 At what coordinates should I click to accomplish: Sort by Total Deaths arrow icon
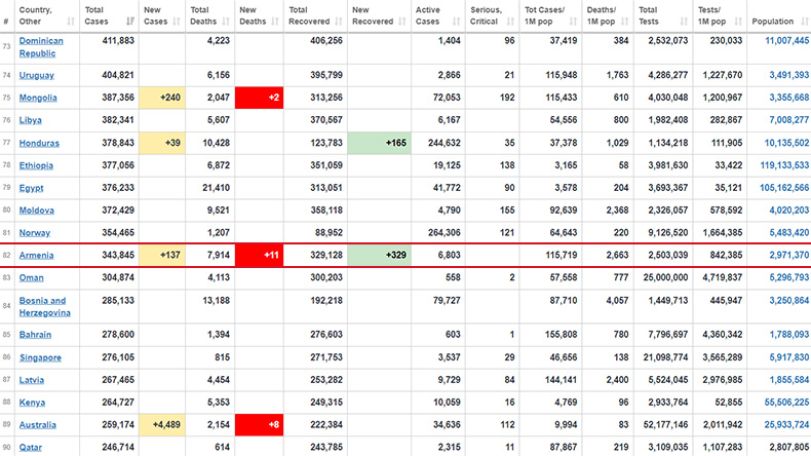(x=226, y=21)
